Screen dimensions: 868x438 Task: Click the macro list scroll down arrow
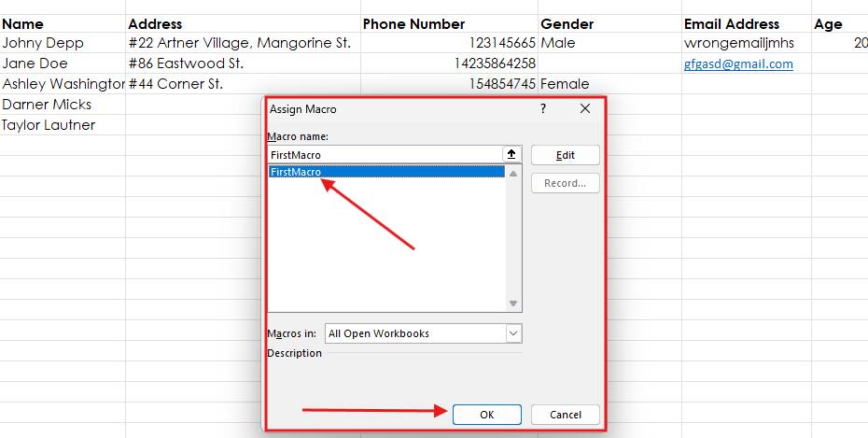[x=512, y=304]
